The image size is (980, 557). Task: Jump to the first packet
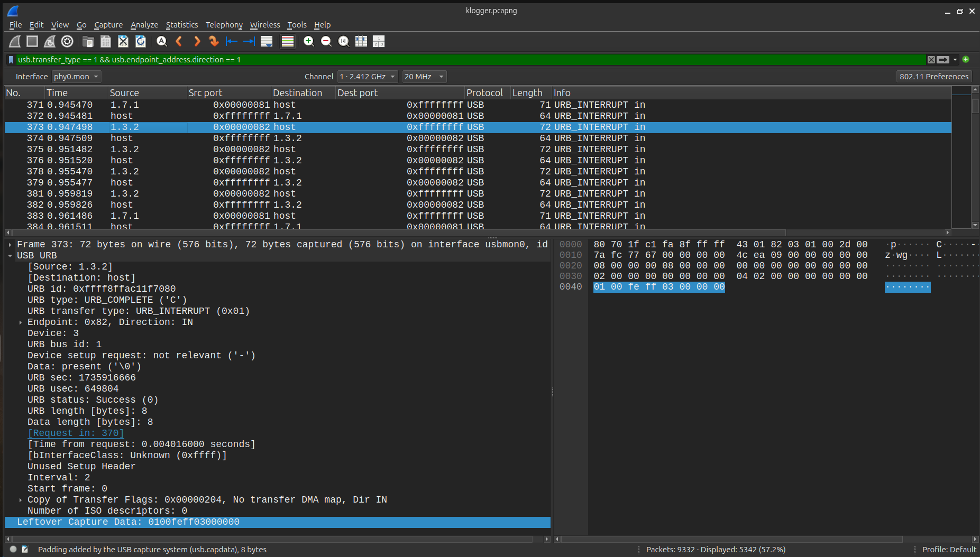click(231, 41)
